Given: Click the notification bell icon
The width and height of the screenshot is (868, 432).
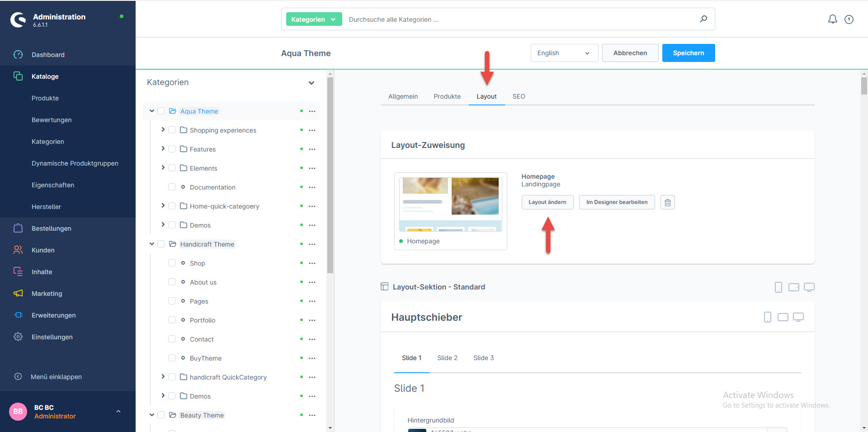Looking at the screenshot, I should (x=832, y=19).
